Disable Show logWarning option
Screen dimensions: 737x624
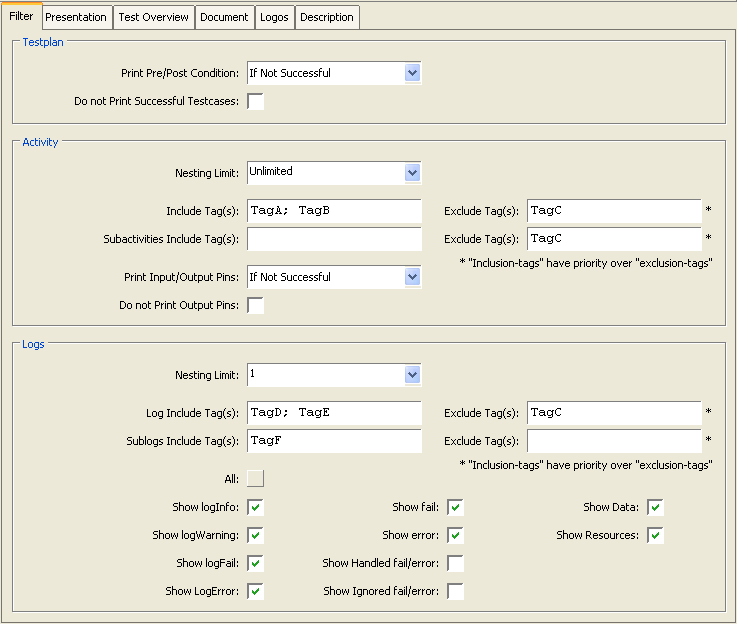pyautogui.click(x=256, y=535)
